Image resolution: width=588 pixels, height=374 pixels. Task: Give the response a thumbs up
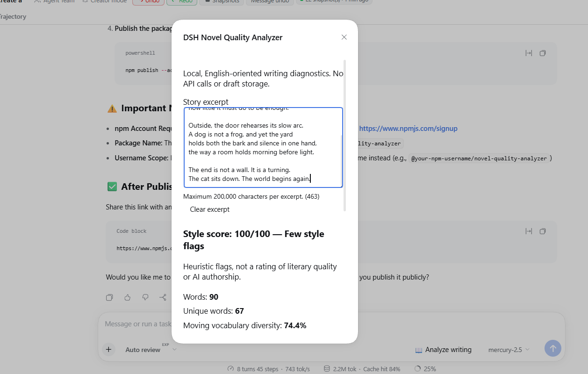coord(127,297)
